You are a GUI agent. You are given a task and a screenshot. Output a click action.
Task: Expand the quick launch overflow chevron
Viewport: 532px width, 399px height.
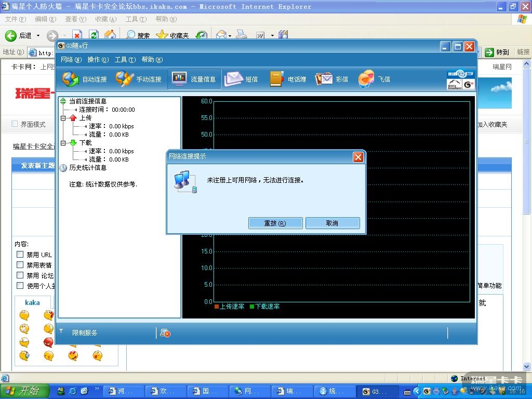tap(97, 388)
